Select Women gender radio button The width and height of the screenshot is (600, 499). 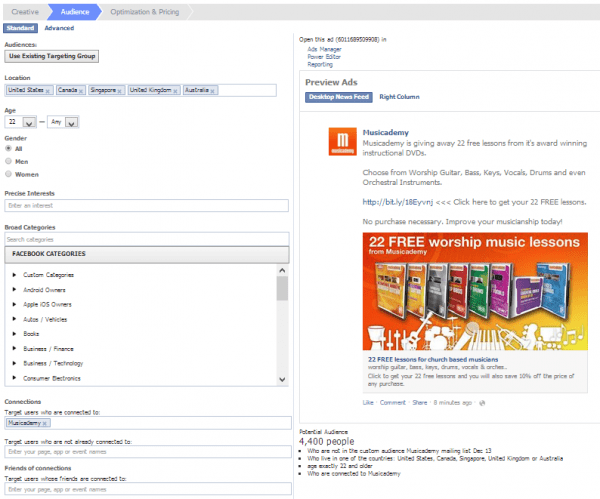click(8, 174)
